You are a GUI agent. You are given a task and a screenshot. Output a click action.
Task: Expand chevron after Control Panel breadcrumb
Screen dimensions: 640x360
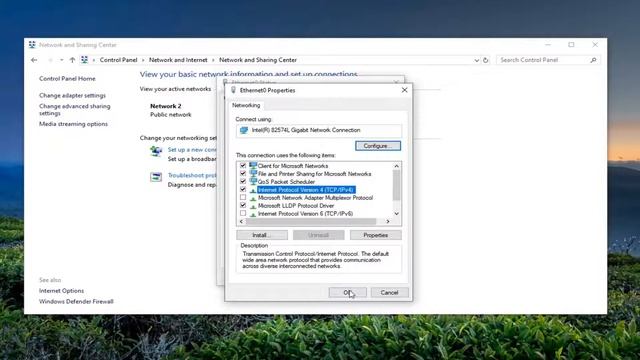tap(143, 60)
